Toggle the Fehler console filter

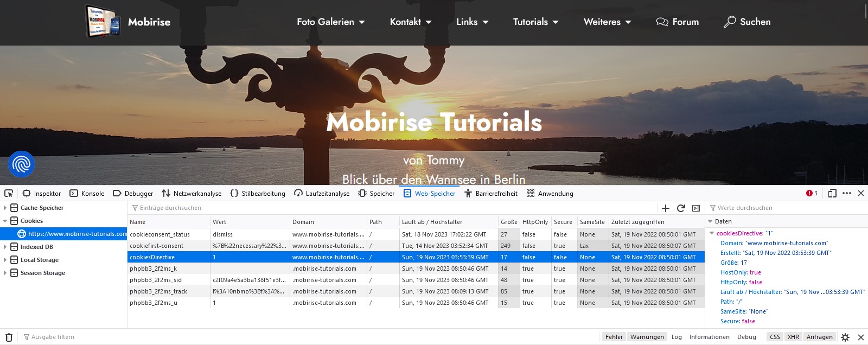[614, 337]
